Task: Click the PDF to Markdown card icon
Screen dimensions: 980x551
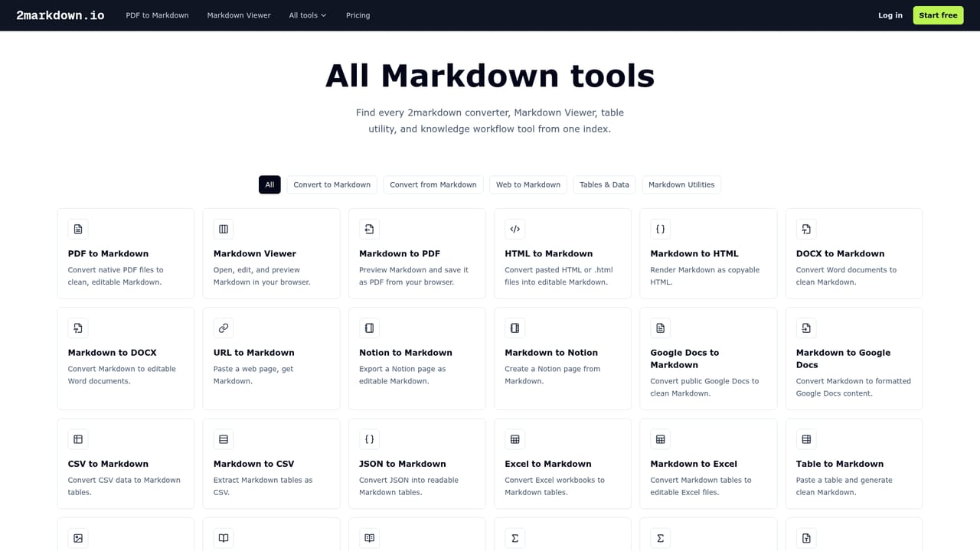Action: [78, 229]
